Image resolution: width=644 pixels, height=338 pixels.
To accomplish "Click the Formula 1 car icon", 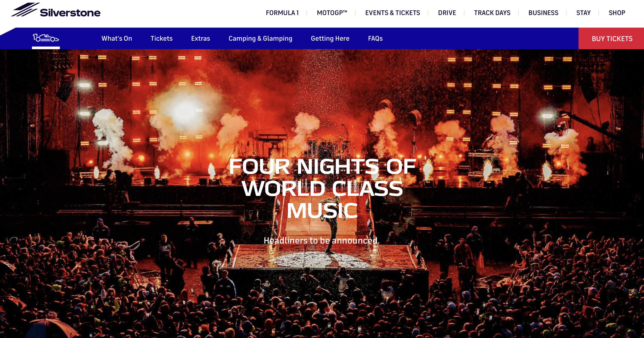I will 46,38.
